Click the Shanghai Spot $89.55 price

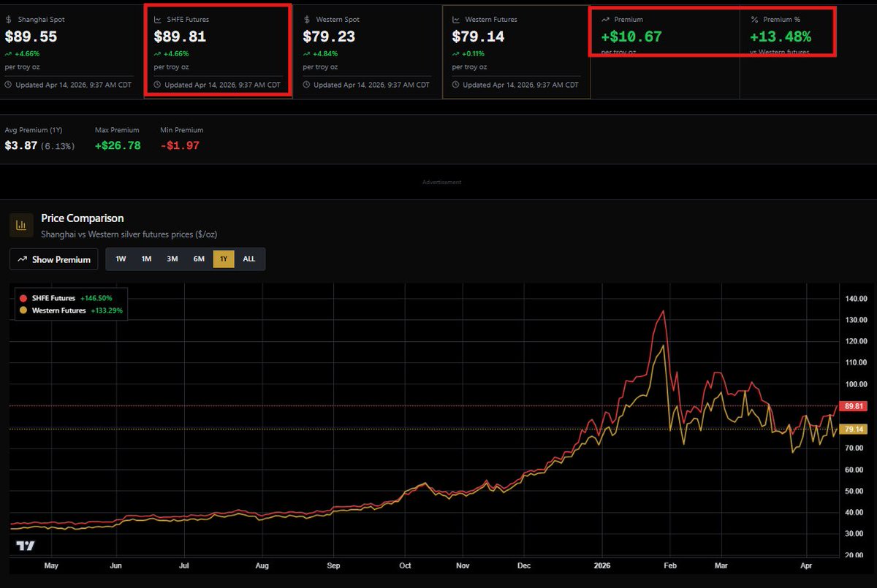pyautogui.click(x=31, y=37)
